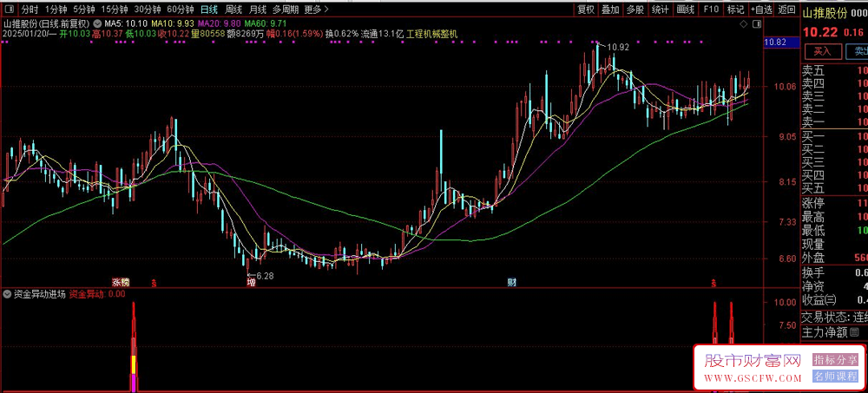This screenshot has width=868, height=393.
Task: Click the 涨榜 marker below chart
Action: tap(121, 282)
